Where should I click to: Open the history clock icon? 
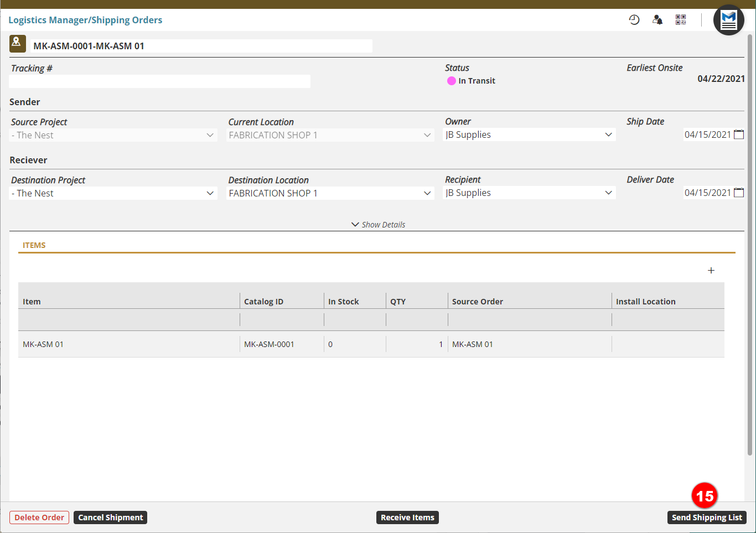click(x=634, y=20)
